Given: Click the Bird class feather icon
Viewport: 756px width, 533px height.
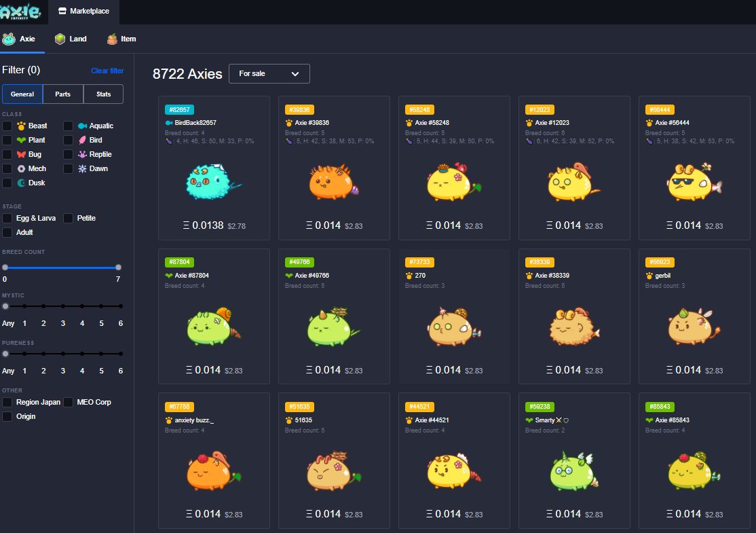Looking at the screenshot, I should click(x=82, y=140).
